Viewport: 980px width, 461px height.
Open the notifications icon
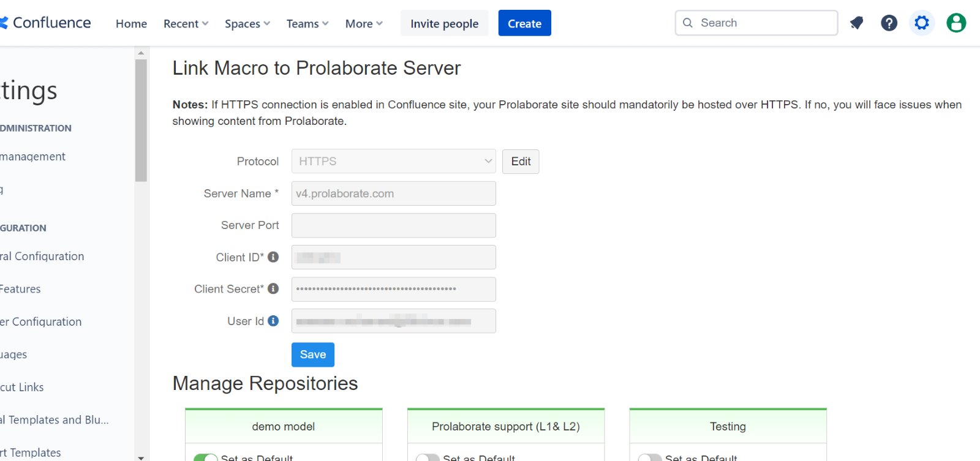tap(856, 23)
